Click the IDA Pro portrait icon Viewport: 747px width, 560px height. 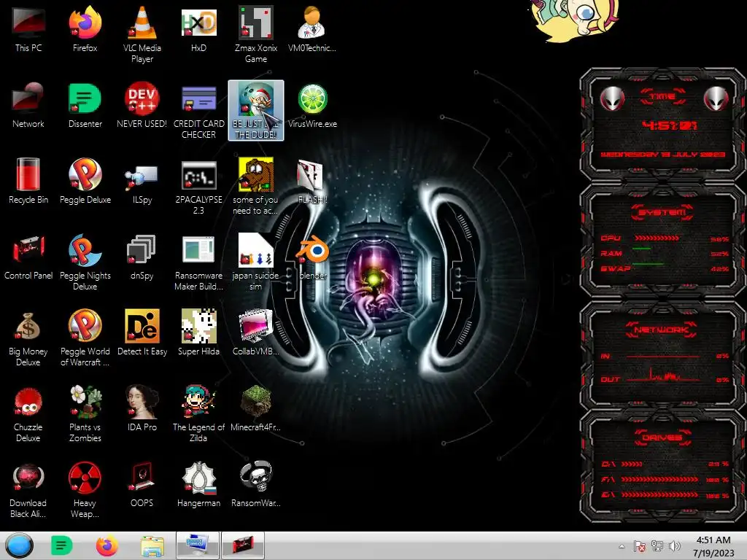coord(142,408)
